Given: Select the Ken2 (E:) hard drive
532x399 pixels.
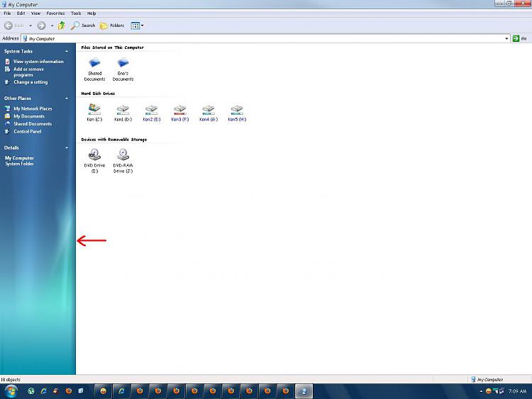Looking at the screenshot, I should coord(151,113).
